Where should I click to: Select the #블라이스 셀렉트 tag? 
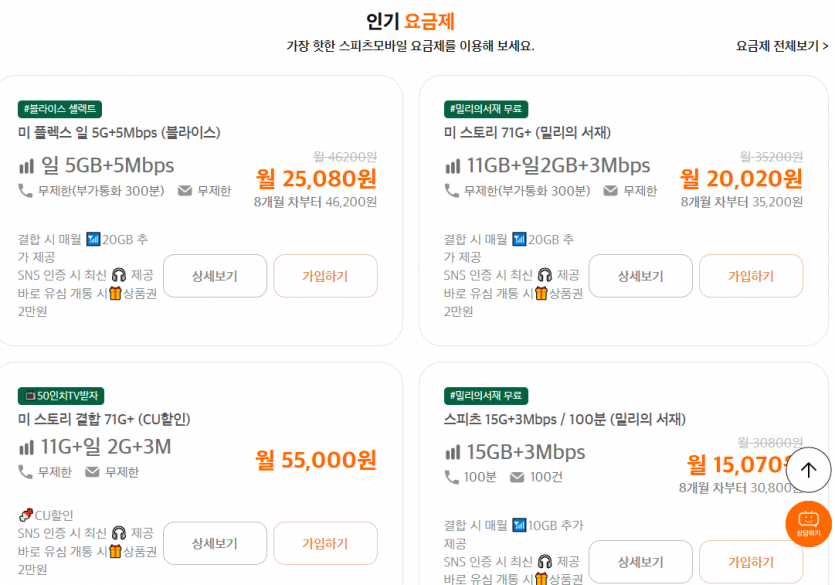click(x=60, y=109)
